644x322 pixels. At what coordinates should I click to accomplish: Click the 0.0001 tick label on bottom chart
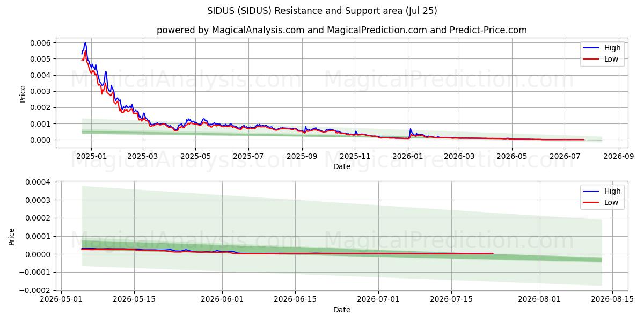[38, 236]
